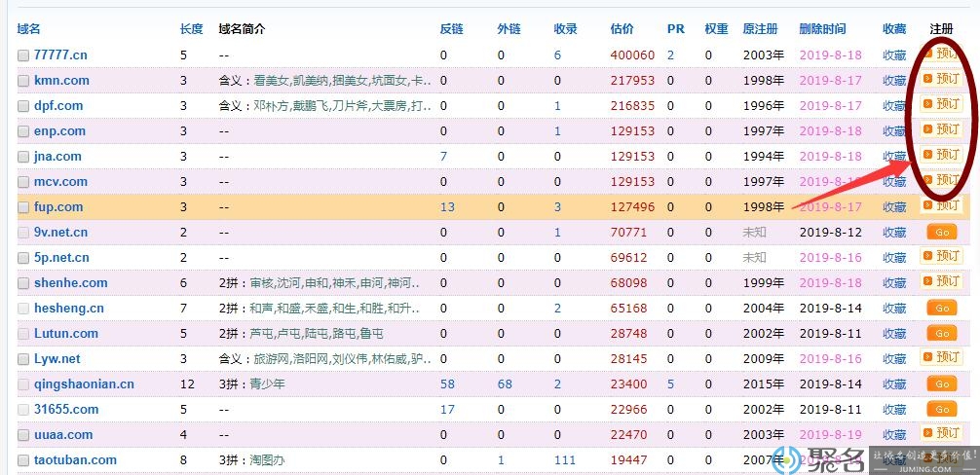Select the dpf.com row checkbox
This screenshot has width=980, height=475.
[23, 106]
